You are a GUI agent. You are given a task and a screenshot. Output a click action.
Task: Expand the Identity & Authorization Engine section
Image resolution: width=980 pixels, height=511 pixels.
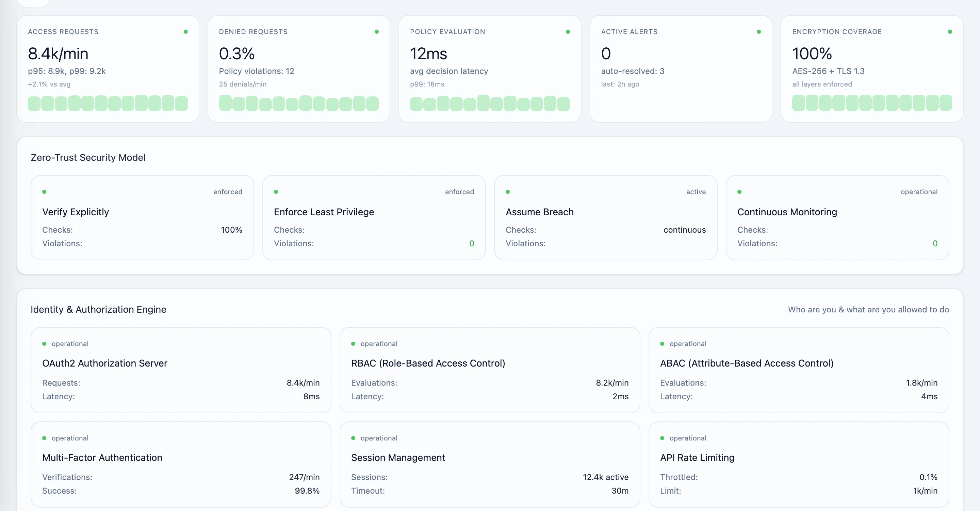pos(98,309)
